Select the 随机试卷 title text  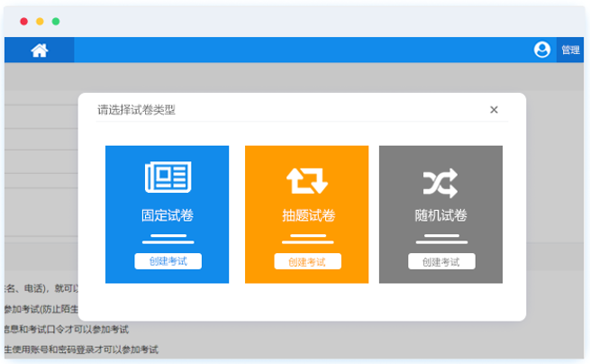(x=440, y=216)
